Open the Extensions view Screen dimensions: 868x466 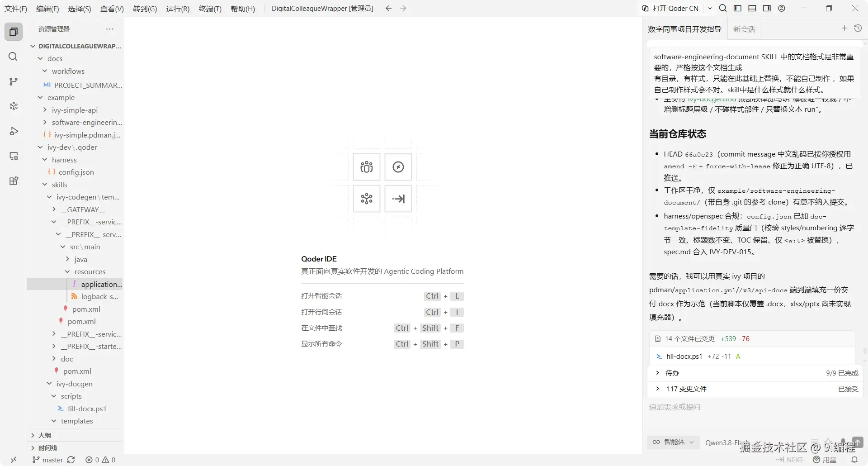click(x=14, y=181)
